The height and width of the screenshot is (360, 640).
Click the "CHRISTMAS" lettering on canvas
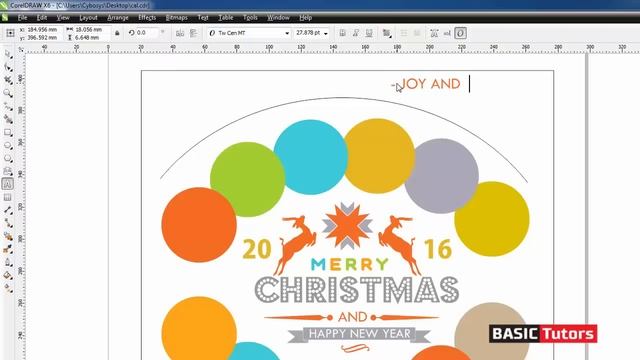(x=357, y=290)
